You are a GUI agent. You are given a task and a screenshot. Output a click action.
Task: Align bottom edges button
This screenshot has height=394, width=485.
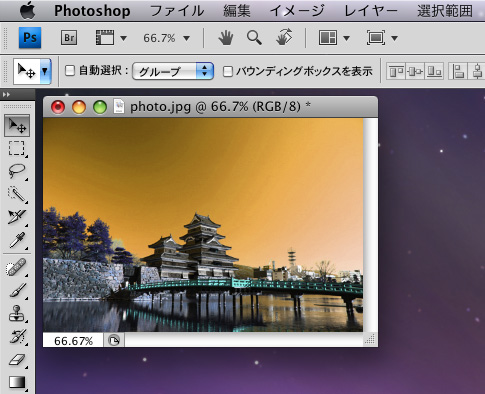[x=434, y=71]
